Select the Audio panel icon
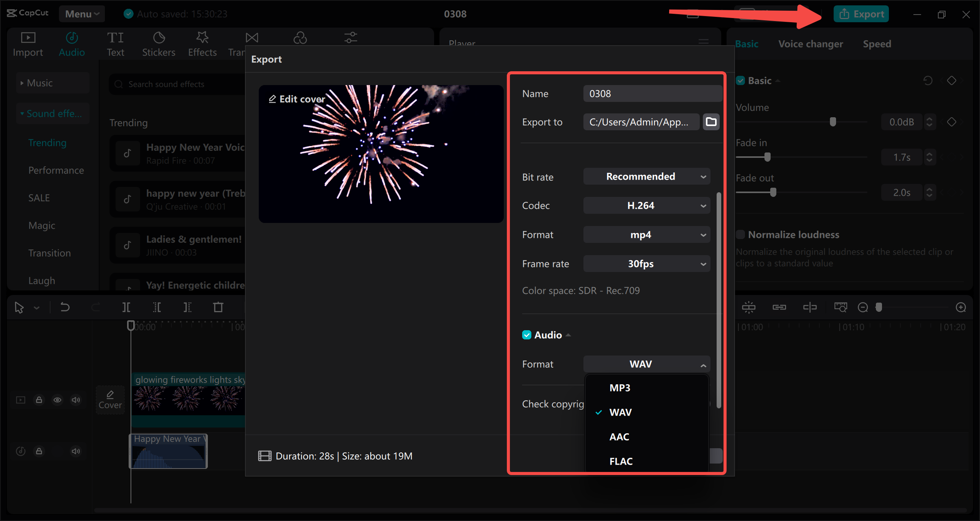Image resolution: width=980 pixels, height=521 pixels. tap(72, 43)
